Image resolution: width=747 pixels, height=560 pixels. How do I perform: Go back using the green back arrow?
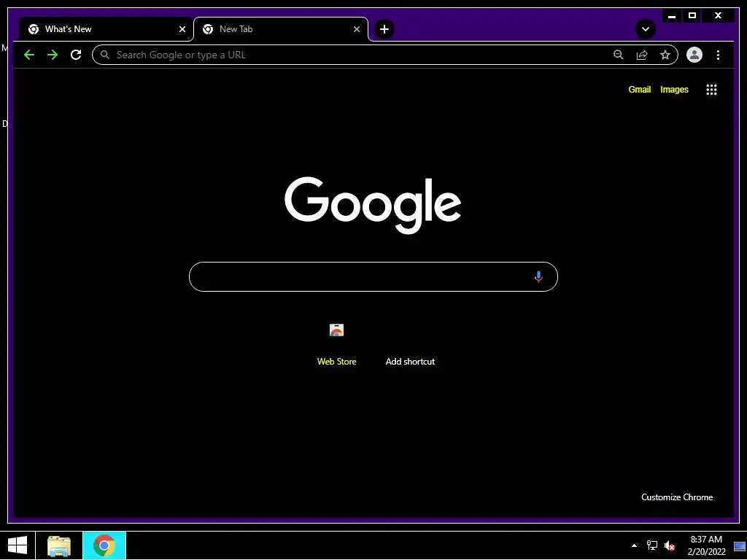click(x=29, y=55)
